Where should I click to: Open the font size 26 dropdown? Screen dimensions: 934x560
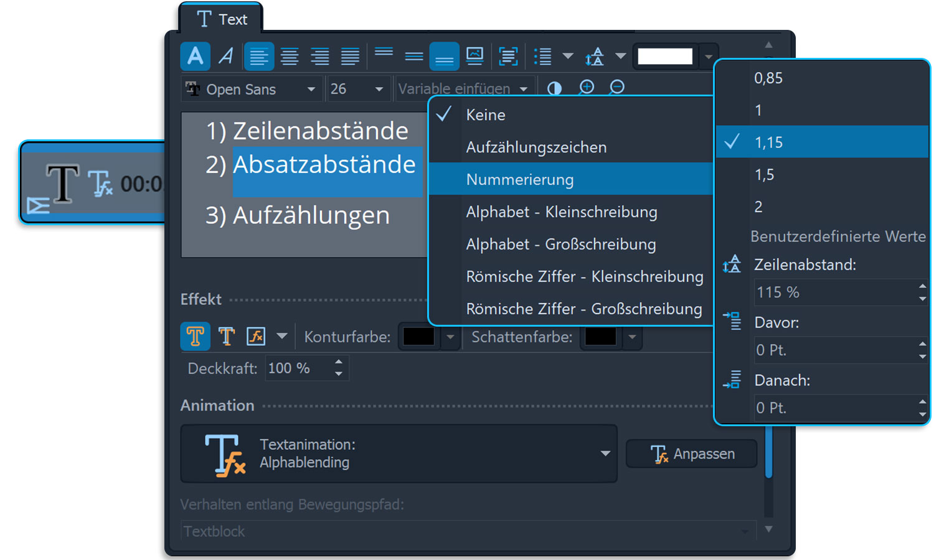pos(357,89)
